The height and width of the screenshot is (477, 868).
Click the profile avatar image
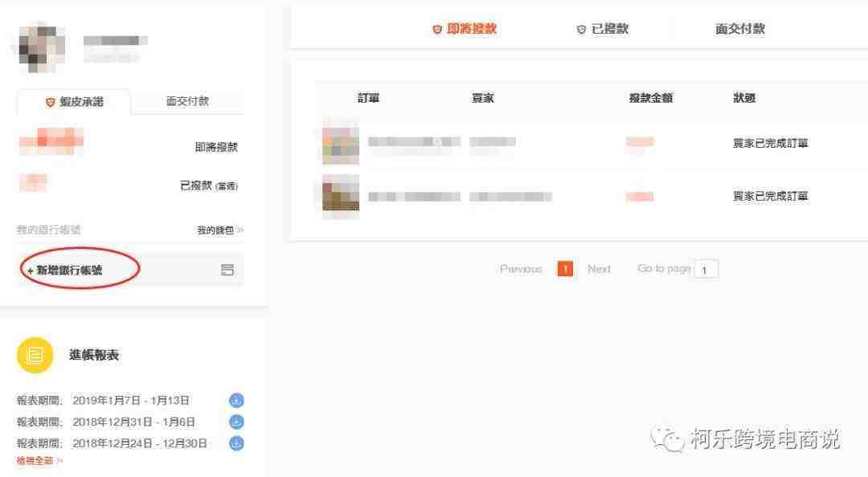point(42,48)
